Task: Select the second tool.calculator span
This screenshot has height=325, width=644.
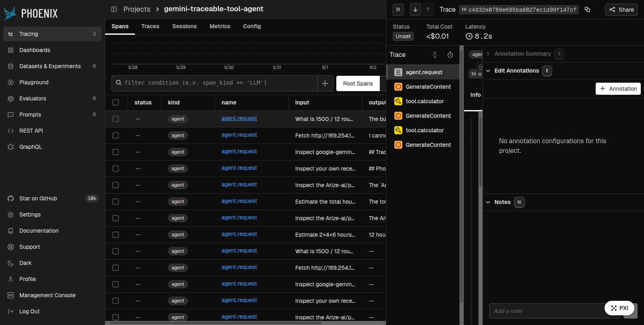Action: pyautogui.click(x=423, y=130)
